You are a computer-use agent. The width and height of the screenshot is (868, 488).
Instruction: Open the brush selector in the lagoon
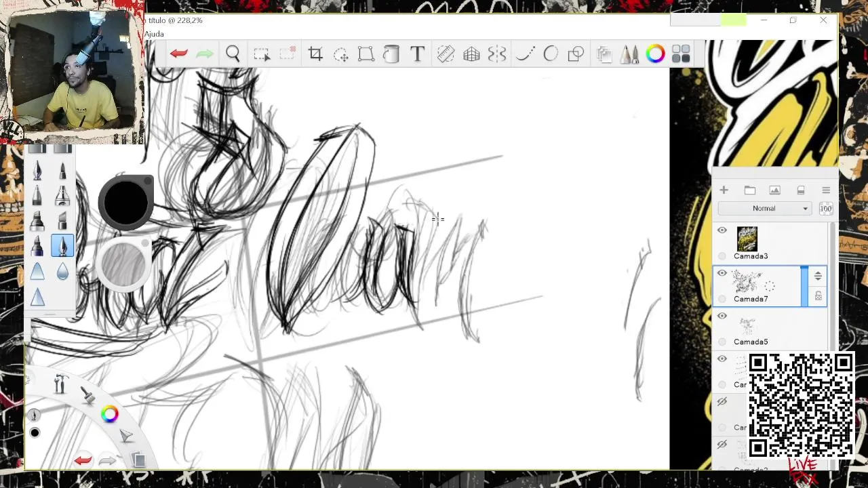click(87, 395)
